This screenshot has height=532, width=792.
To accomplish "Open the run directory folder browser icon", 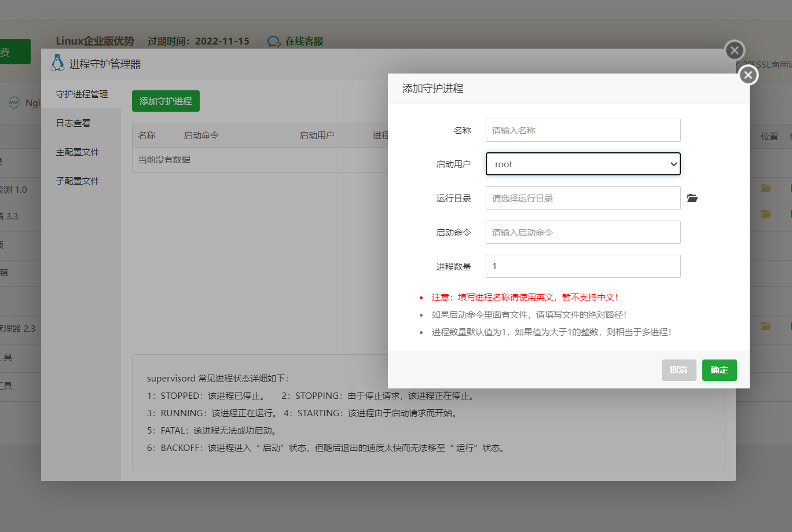I will click(692, 198).
